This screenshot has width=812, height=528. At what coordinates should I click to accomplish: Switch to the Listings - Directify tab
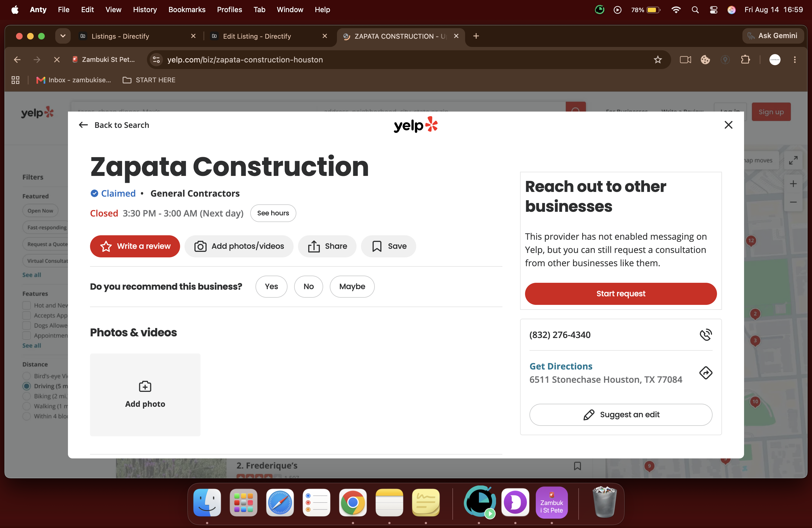click(x=136, y=36)
